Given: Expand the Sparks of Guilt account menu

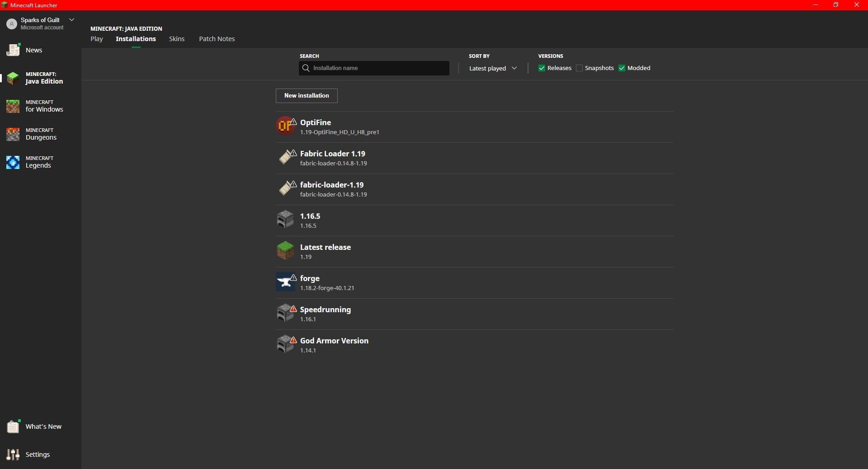Looking at the screenshot, I should coord(71,20).
